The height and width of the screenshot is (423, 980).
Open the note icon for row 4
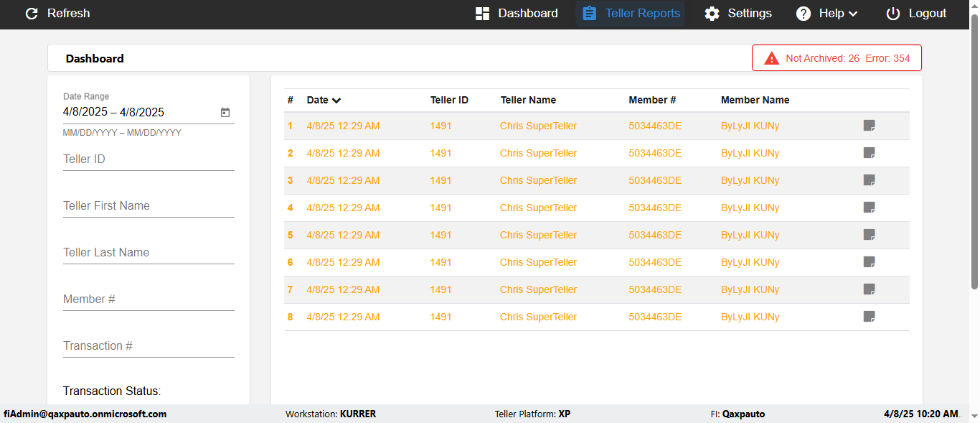869,208
